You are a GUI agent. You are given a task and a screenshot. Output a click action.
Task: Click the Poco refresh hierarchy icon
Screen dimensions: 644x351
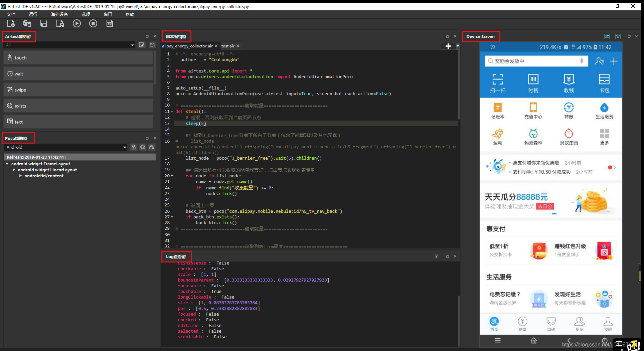(143, 147)
